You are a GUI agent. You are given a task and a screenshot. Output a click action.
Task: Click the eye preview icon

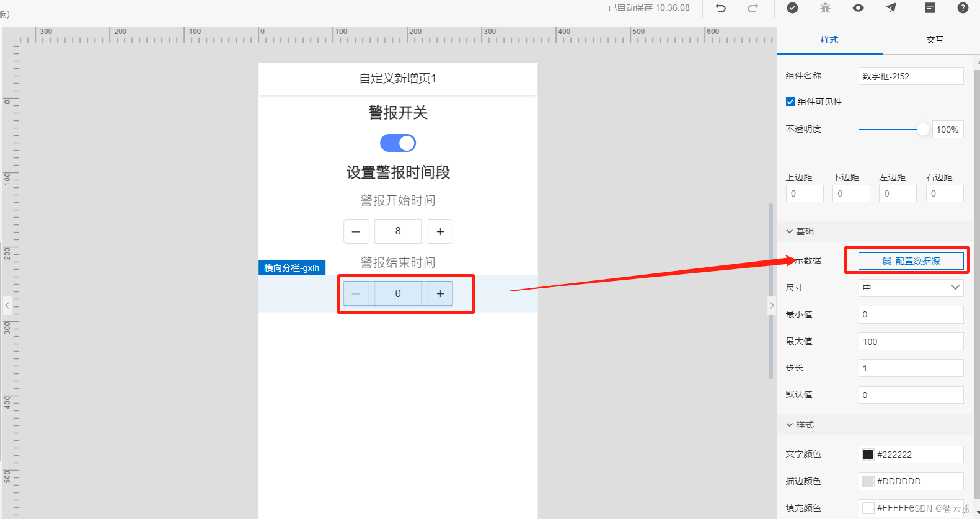click(x=859, y=8)
